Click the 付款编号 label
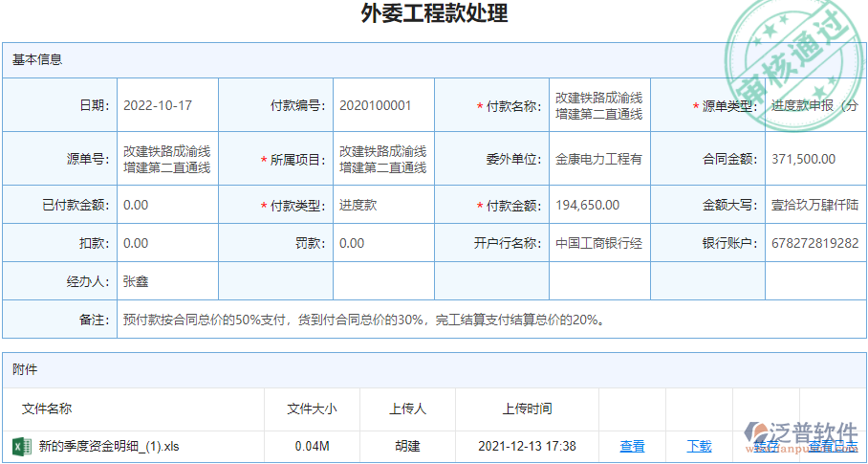This screenshot has width=868, height=464. click(299, 106)
